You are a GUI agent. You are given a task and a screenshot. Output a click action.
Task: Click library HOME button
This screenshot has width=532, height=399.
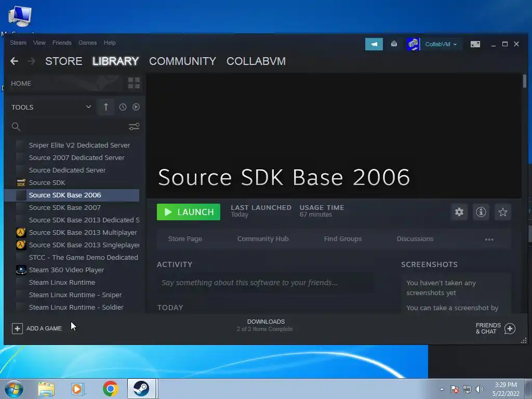tap(21, 84)
